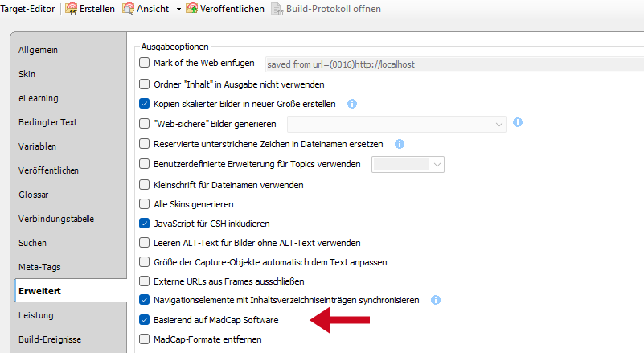The image size is (644, 353).
Task: Check MadCap-Formate entfernen option
Action: [x=145, y=340]
